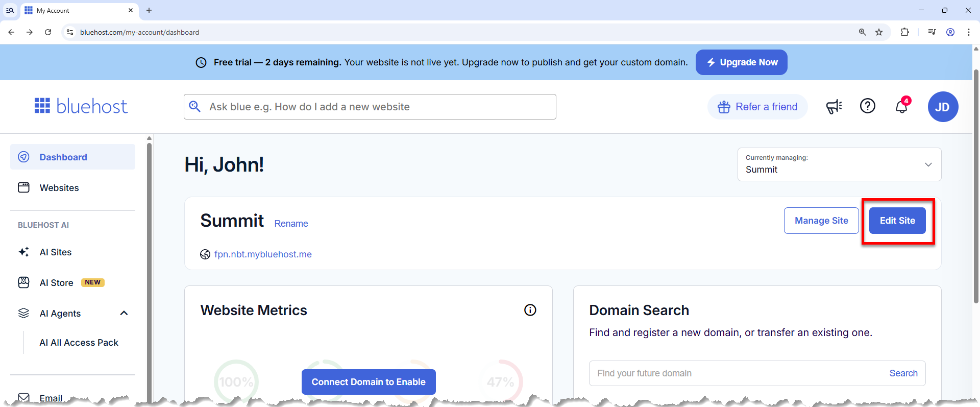This screenshot has height=407, width=980.
Task: Click the Website Metrics heading
Action: [254, 310]
